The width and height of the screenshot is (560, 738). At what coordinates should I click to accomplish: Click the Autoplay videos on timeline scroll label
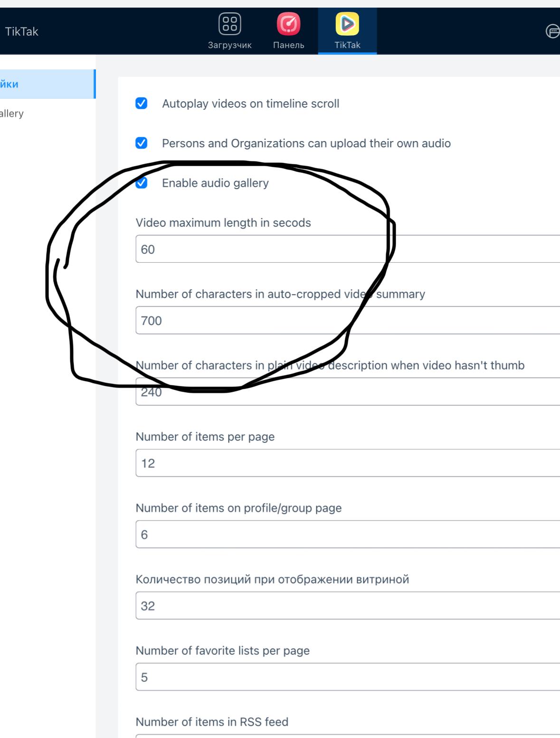(250, 104)
